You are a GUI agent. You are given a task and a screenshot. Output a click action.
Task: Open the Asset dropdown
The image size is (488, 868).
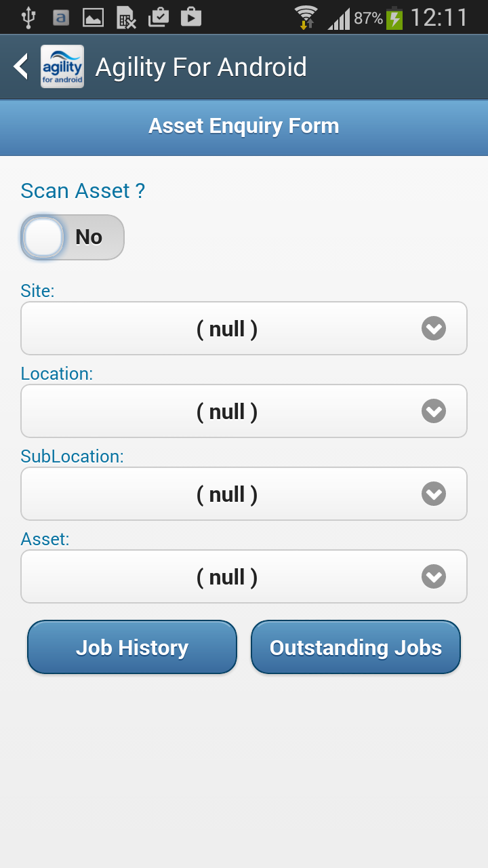tap(244, 577)
